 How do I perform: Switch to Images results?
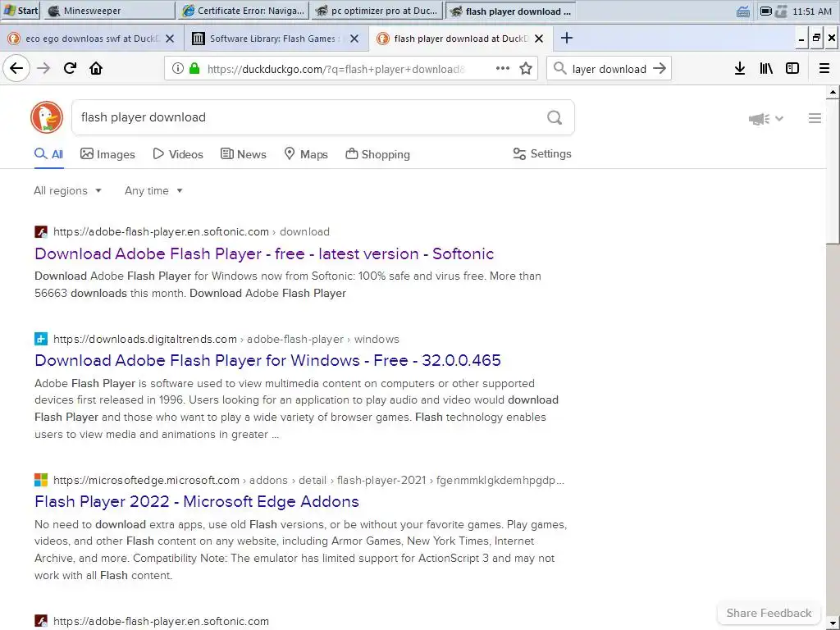point(107,154)
